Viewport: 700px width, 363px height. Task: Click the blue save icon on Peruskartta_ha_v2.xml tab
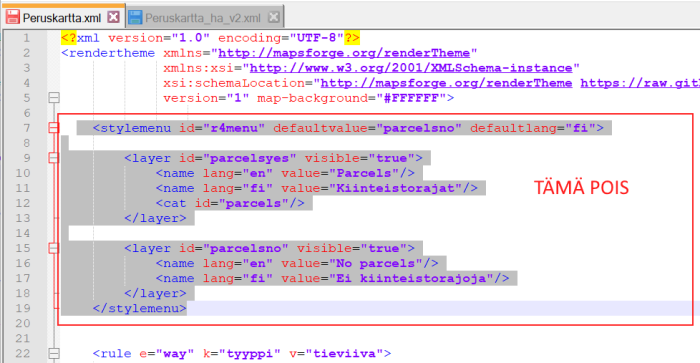point(135,17)
